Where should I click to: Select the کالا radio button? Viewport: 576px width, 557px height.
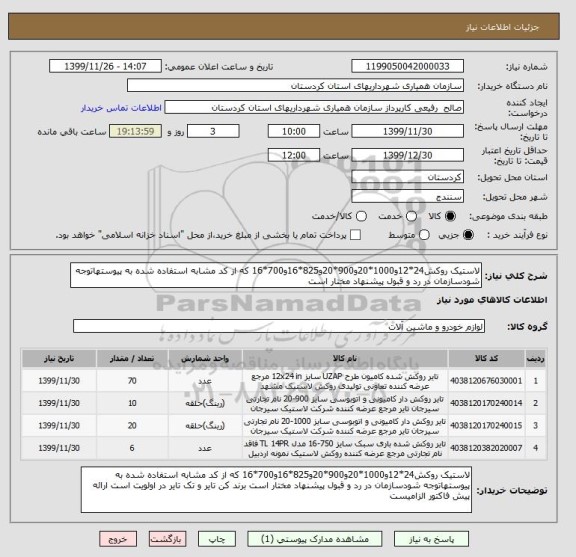[450, 216]
